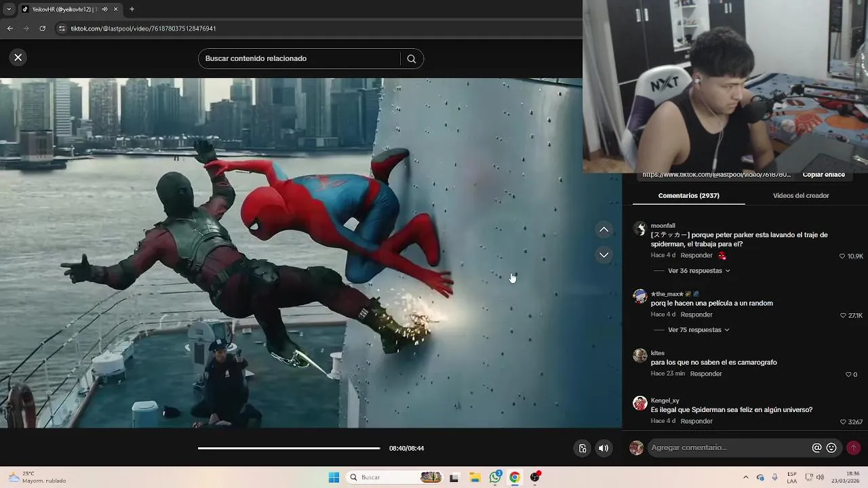Viewport: 868px width, 488px height.
Task: Click the taskbar Buscar search box
Action: click(x=395, y=477)
